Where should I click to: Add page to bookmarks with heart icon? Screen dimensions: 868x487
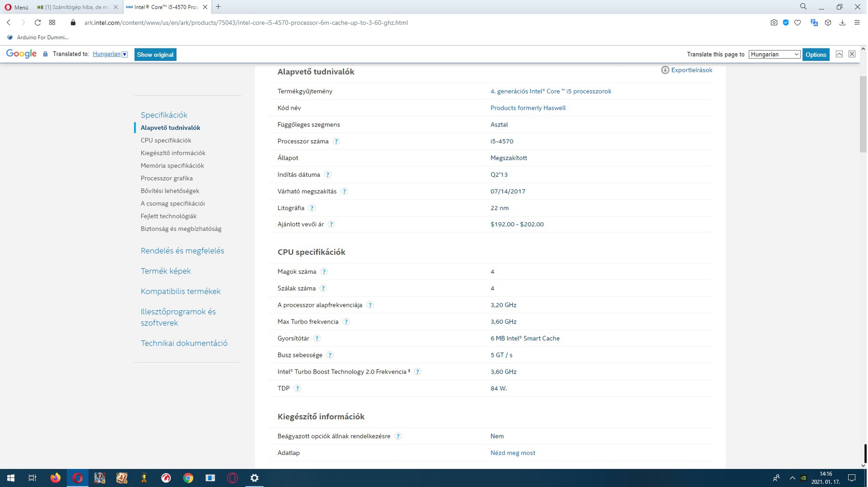pos(797,23)
